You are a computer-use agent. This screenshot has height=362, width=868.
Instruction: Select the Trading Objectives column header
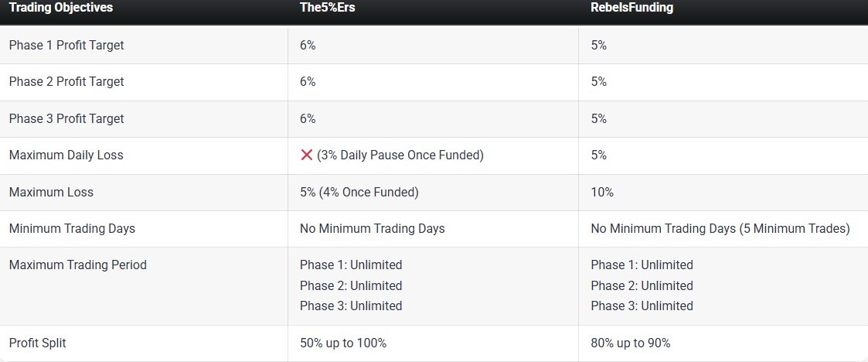pos(61,8)
